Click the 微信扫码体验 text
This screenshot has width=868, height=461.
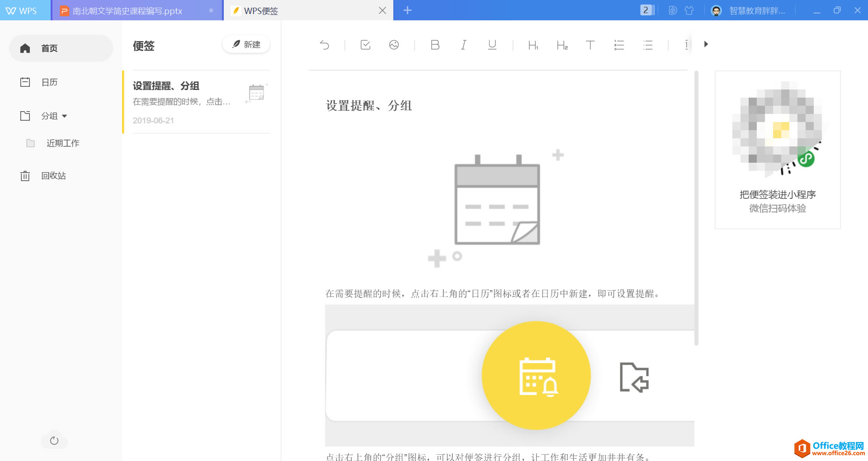pos(778,208)
